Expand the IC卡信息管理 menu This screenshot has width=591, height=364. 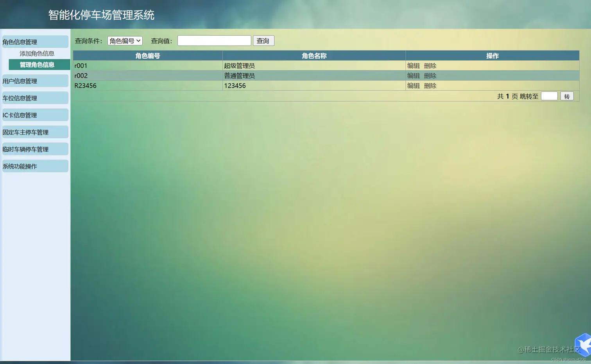pyautogui.click(x=35, y=115)
